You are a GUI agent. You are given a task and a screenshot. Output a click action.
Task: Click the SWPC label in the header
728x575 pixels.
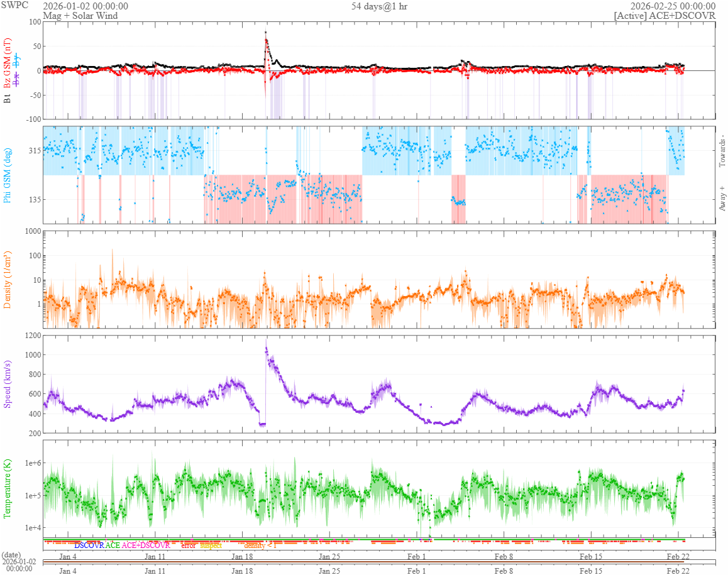click(14, 5)
